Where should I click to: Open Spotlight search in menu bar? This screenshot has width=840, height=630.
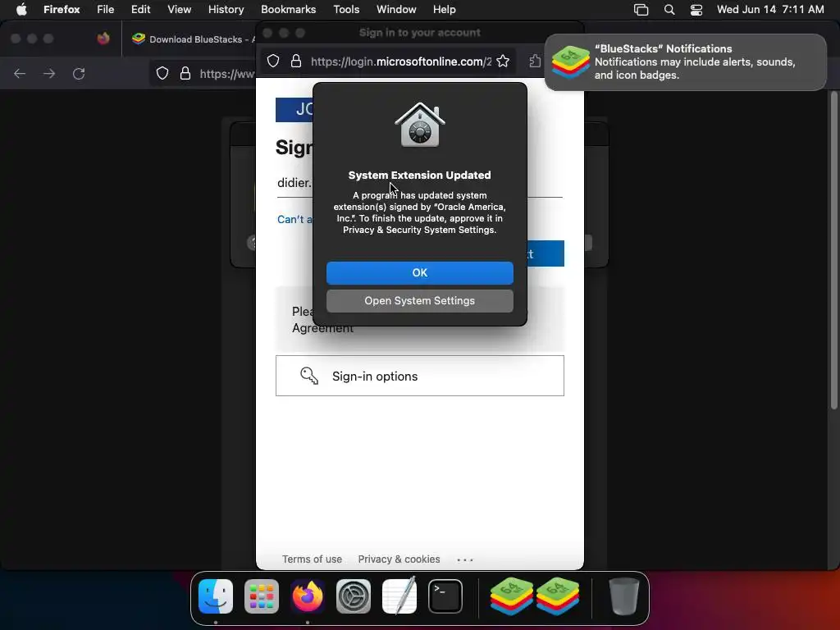click(669, 10)
